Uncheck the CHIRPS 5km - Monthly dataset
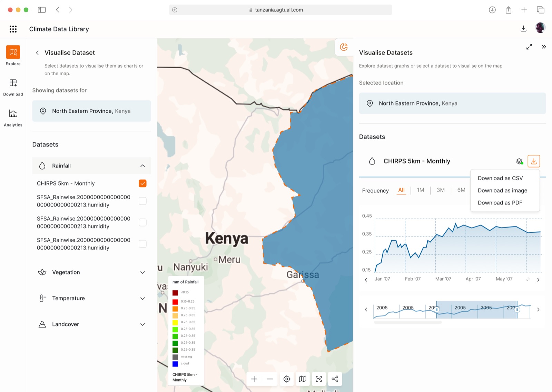 tap(142, 183)
